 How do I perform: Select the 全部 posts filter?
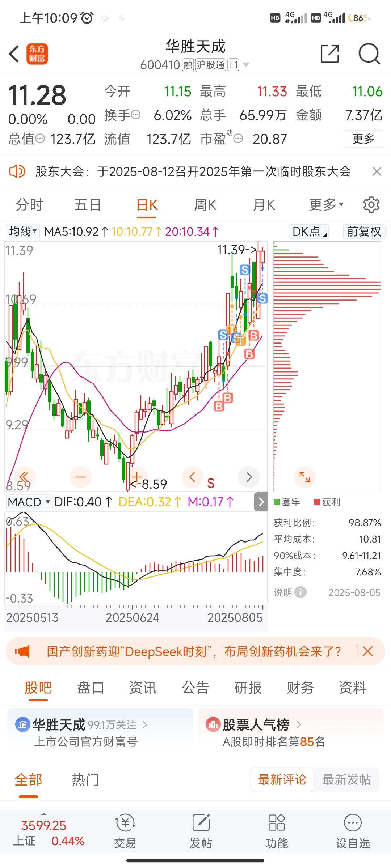tap(28, 780)
